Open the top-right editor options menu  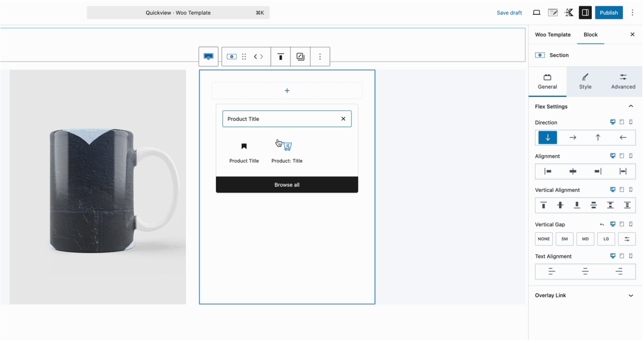pos(632,13)
